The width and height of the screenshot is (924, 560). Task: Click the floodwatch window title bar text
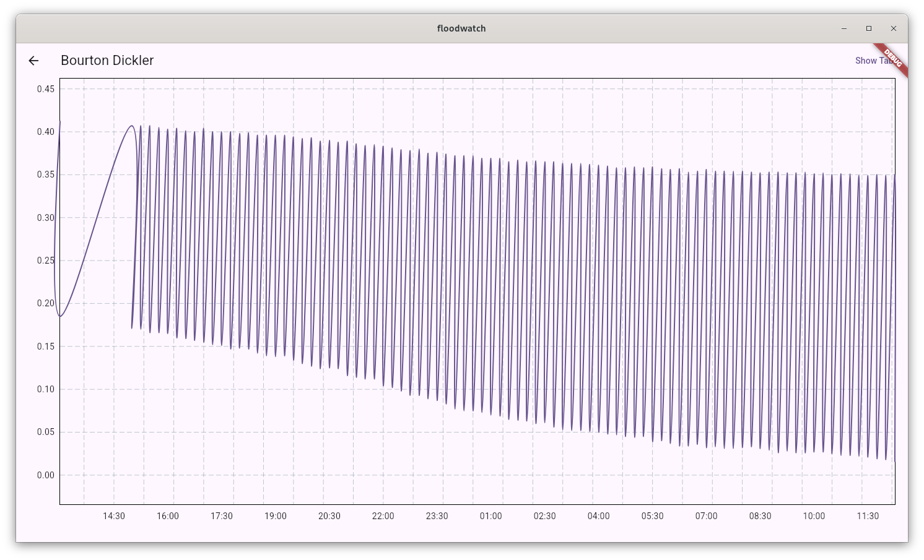[x=461, y=28]
